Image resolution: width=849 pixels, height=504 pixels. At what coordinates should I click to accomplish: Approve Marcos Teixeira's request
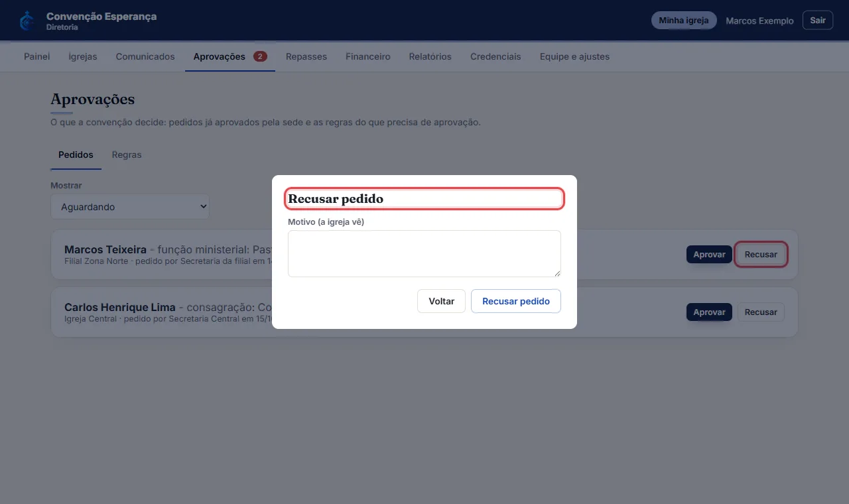pos(709,255)
